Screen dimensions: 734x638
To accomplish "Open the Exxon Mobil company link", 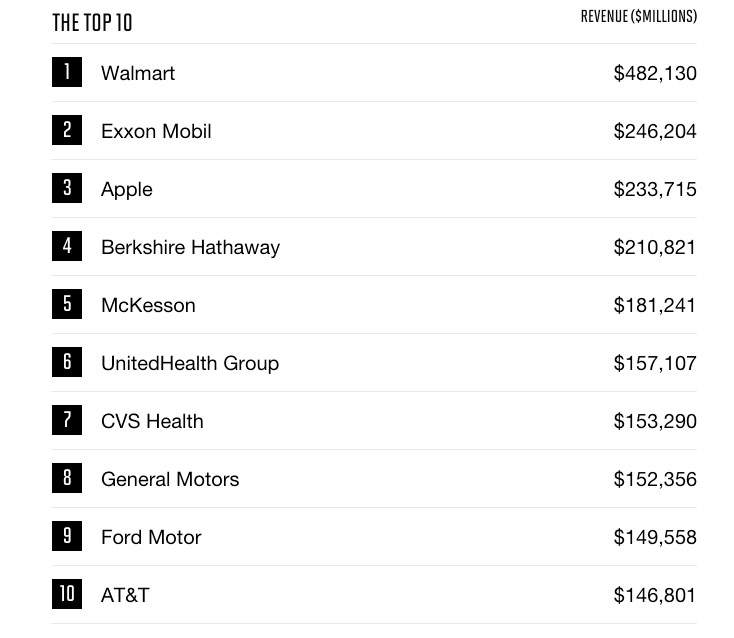I will point(156,131).
